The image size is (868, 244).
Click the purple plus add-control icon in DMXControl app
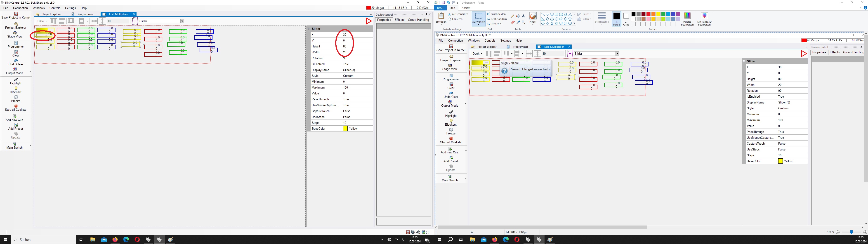(135, 21)
